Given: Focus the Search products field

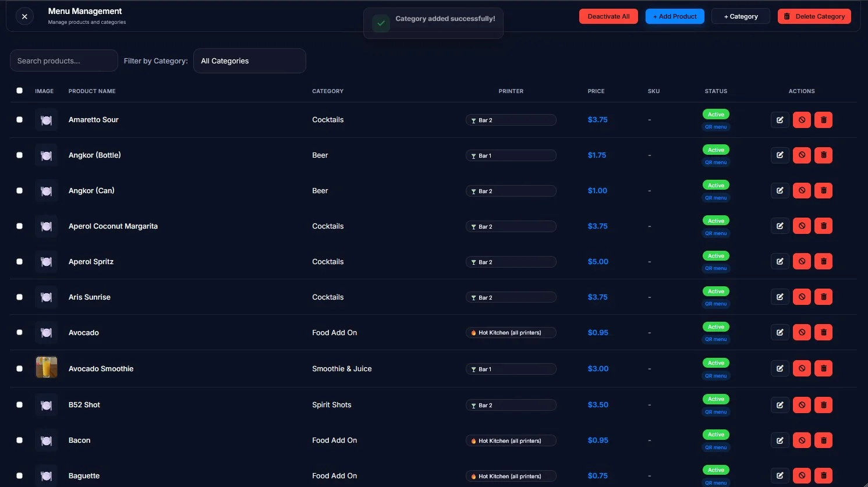Looking at the screenshot, I should (x=64, y=61).
